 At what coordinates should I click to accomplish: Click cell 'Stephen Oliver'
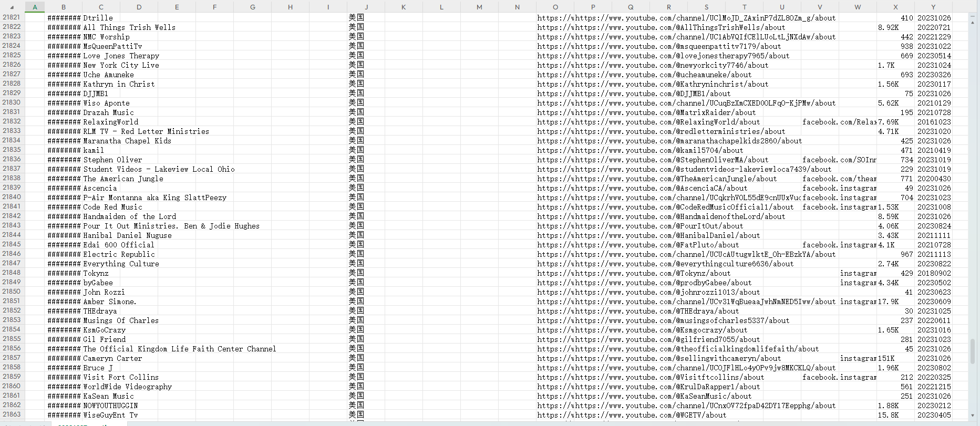pos(113,160)
